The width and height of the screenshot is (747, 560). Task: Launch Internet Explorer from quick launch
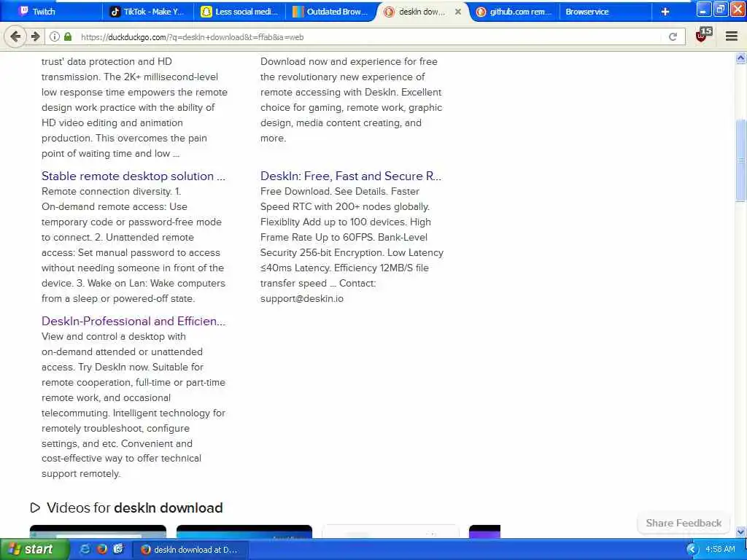(x=85, y=549)
